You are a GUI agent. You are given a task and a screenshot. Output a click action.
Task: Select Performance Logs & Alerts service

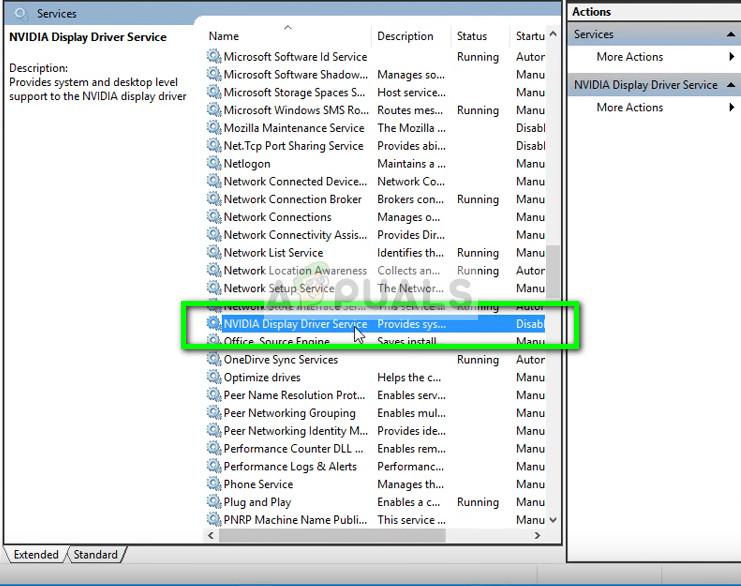(376, 466)
